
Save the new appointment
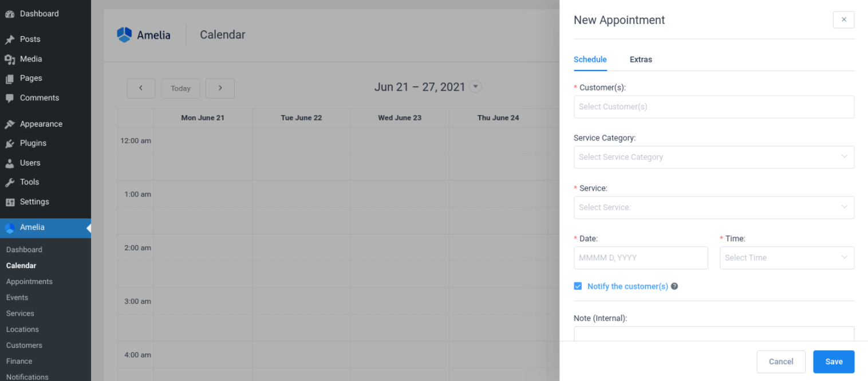coord(833,362)
